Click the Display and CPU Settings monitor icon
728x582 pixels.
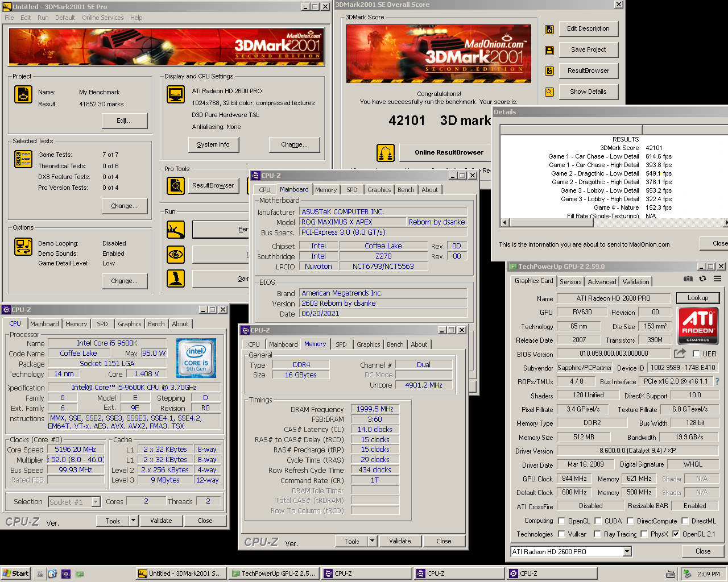pyautogui.click(x=176, y=94)
